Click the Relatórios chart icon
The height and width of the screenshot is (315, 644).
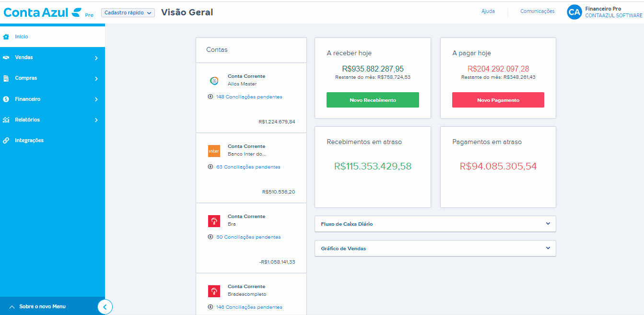(x=6, y=120)
